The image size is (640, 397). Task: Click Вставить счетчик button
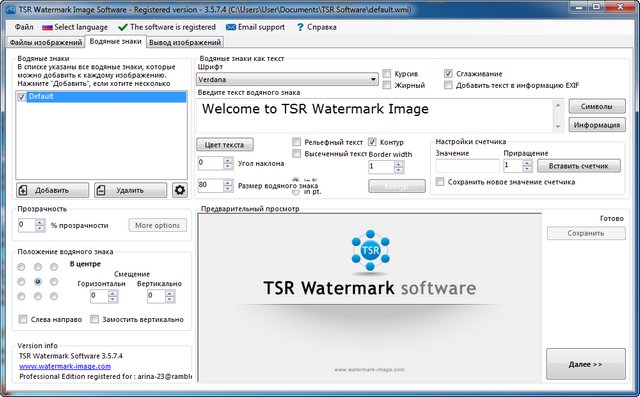(579, 166)
